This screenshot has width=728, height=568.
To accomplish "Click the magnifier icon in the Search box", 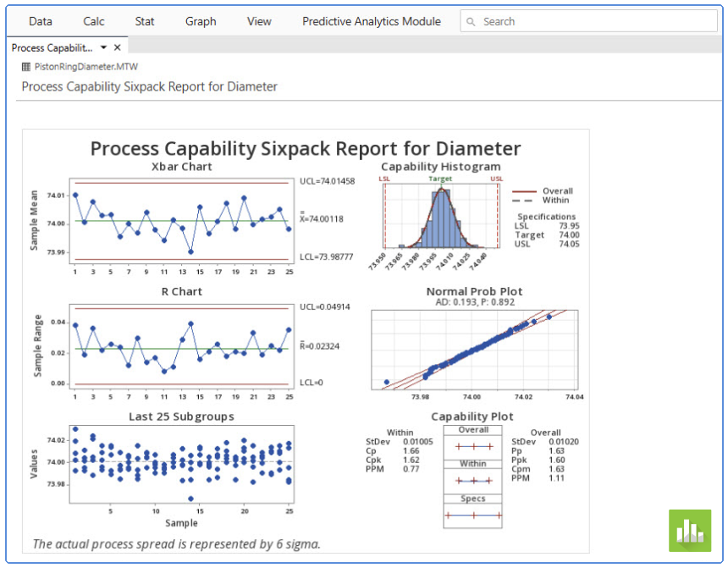I will 471,21.
